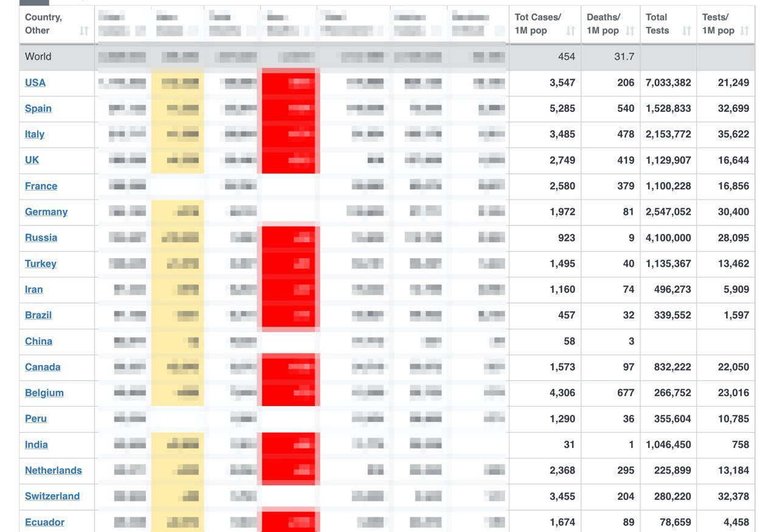The width and height of the screenshot is (779, 532).
Task: Sort by Total Tests arrows icon
Action: pyautogui.click(x=686, y=31)
